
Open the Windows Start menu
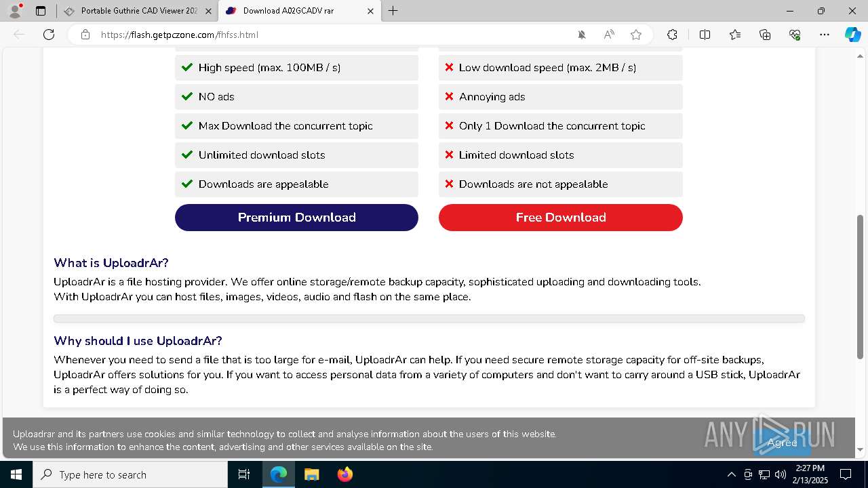click(16, 474)
